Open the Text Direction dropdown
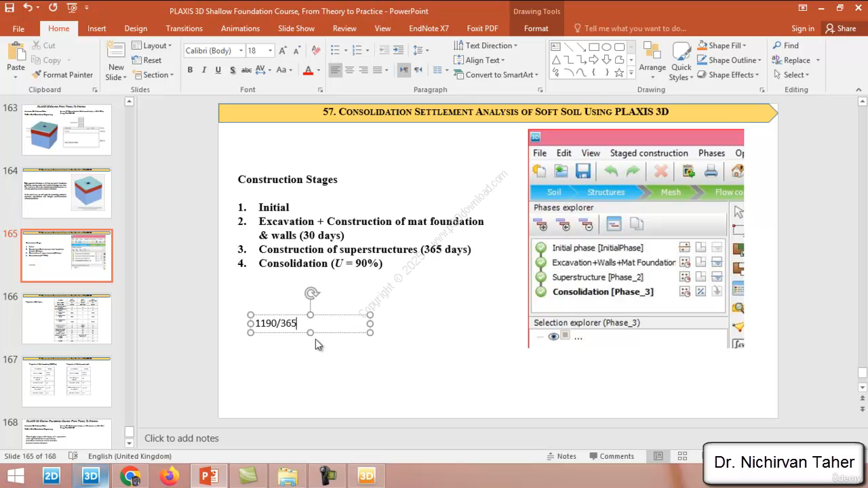 pos(486,45)
